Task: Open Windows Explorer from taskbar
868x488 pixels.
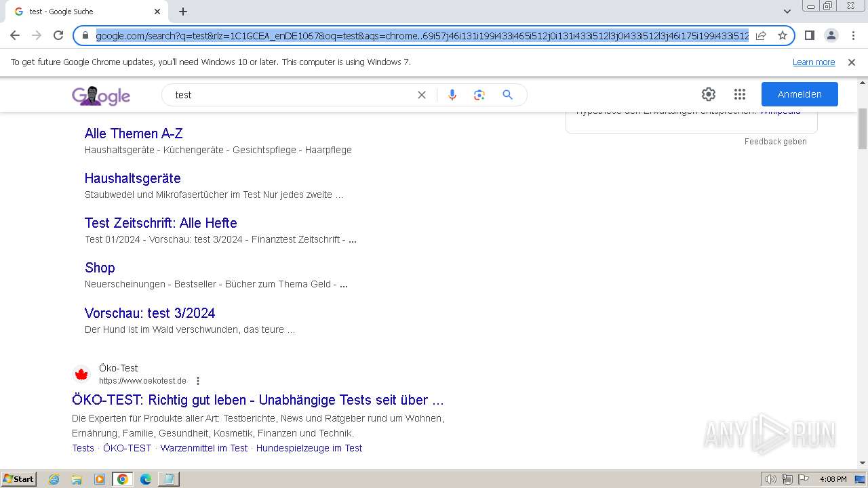Action: click(x=77, y=479)
